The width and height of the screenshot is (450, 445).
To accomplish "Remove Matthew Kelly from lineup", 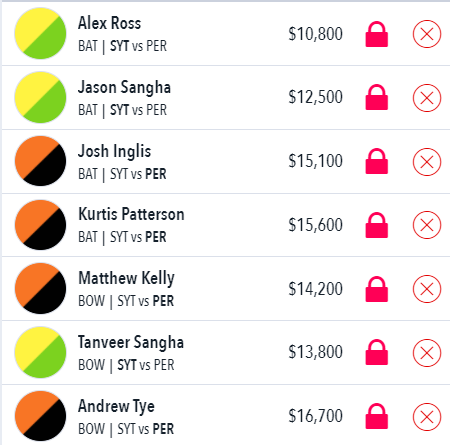I will pos(427,289).
